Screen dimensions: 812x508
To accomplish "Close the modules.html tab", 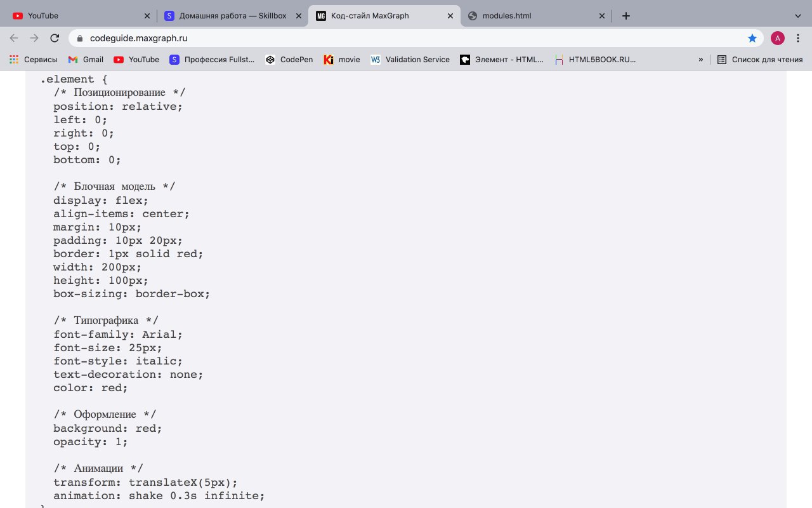I will coord(601,16).
